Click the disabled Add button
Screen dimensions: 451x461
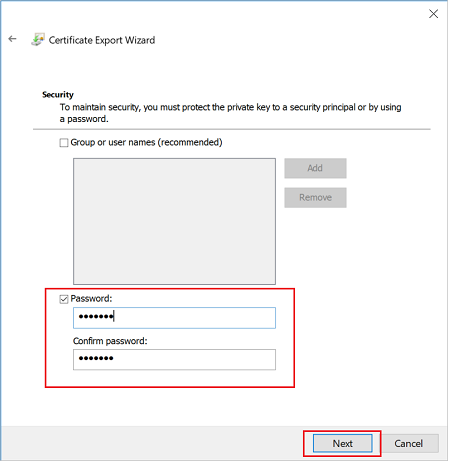pos(315,168)
